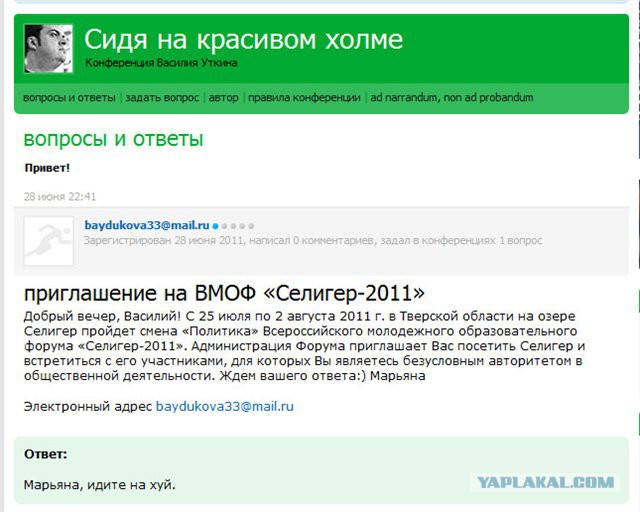The width and height of the screenshot is (640, 512).
Task: Open the baydukova33@mail.ru username profile link
Action: point(147,225)
